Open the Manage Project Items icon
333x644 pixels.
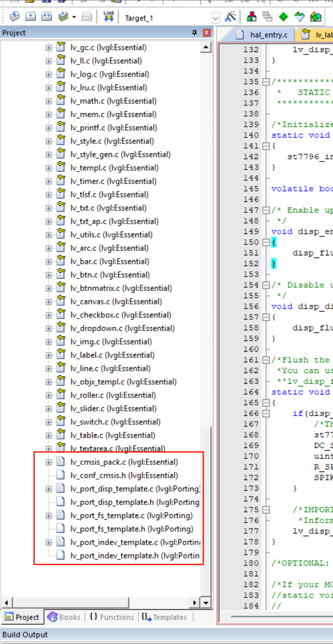[251, 17]
